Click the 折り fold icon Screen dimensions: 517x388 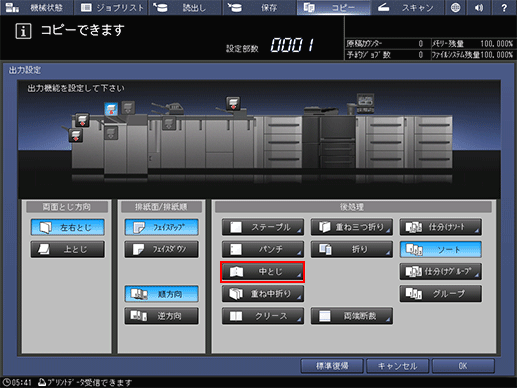(x=325, y=249)
